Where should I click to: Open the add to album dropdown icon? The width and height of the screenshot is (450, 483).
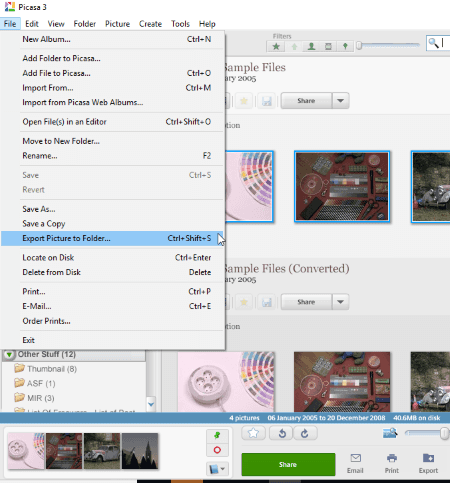point(217,469)
